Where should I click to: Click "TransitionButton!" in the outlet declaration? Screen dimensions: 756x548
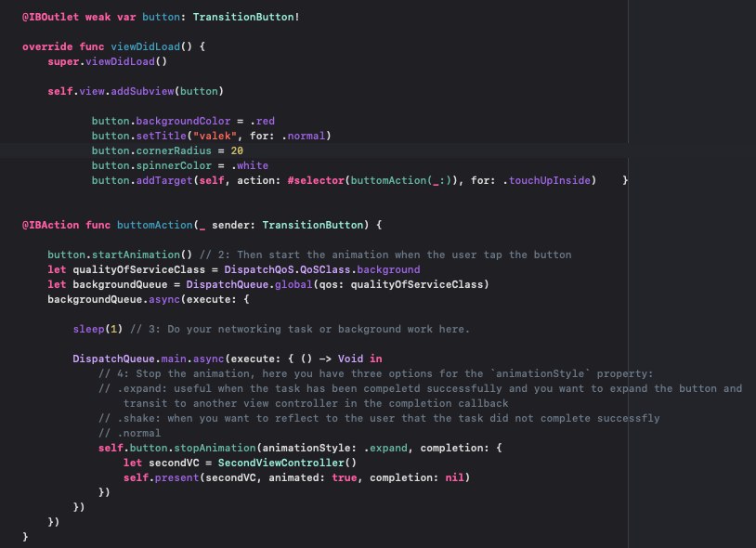[246, 17]
